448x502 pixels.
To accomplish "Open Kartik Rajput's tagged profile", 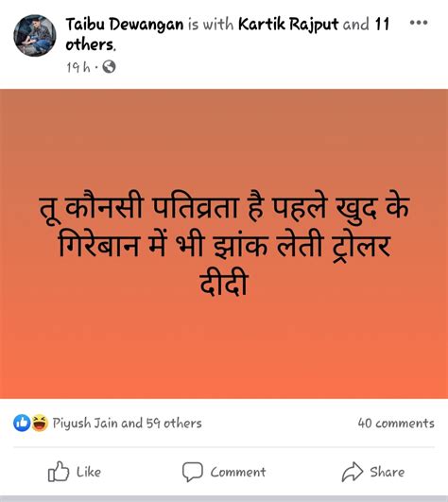I will pos(288,25).
